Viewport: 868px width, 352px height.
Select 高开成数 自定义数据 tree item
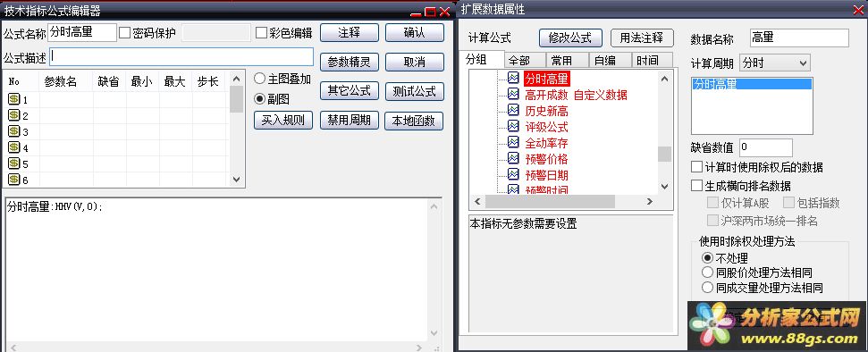click(576, 95)
